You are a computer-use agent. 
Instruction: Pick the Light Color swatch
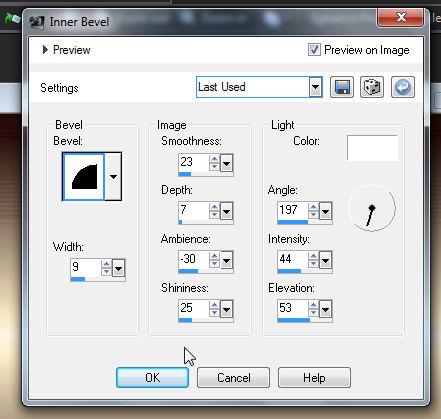coord(372,148)
